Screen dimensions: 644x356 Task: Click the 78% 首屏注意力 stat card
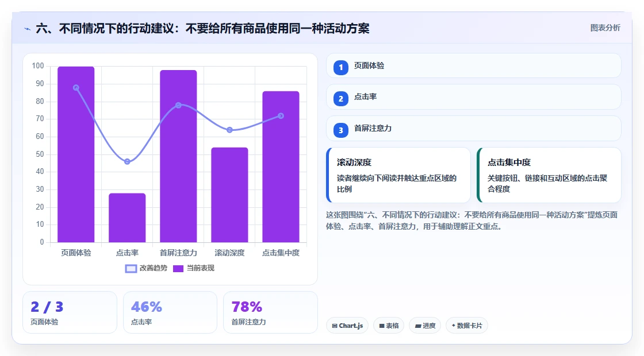click(270, 312)
